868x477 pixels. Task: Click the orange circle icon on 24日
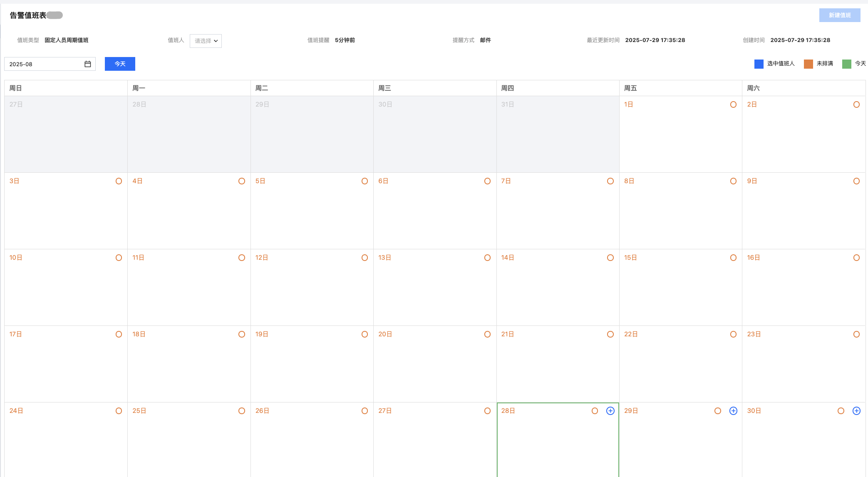tap(119, 411)
